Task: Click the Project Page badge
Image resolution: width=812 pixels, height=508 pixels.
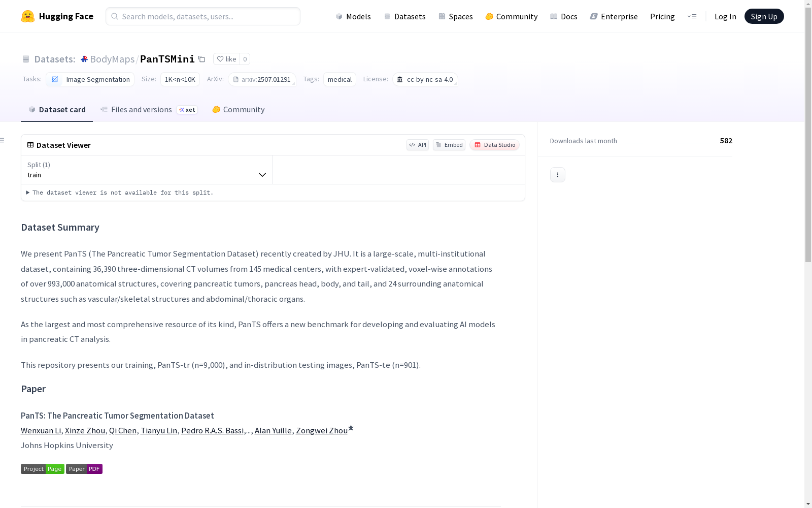Action: 43,469
